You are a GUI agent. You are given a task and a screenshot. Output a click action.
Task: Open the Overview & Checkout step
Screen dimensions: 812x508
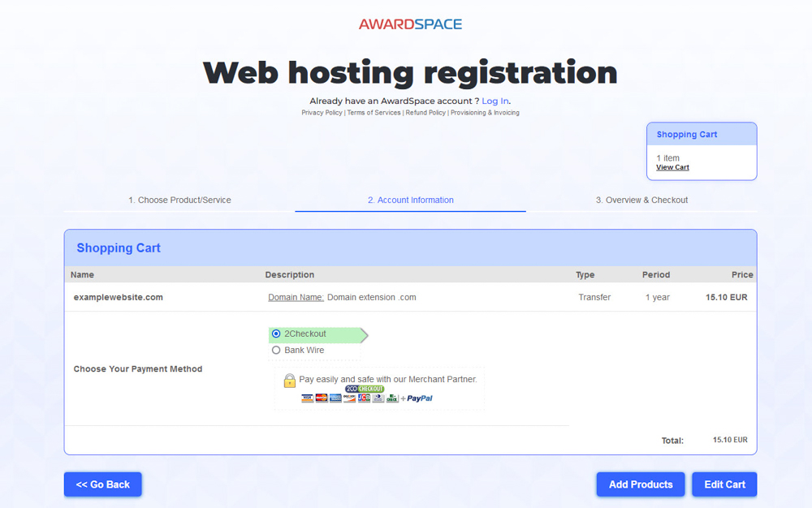(642, 200)
